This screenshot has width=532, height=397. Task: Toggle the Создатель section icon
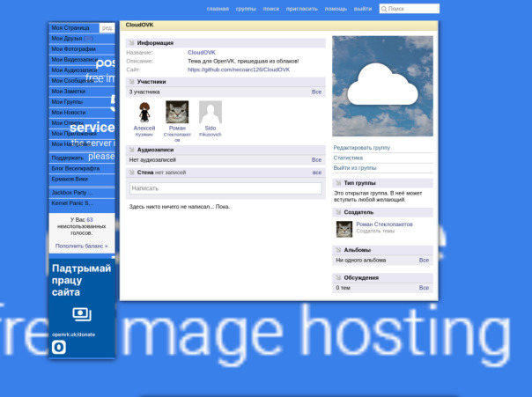point(338,212)
